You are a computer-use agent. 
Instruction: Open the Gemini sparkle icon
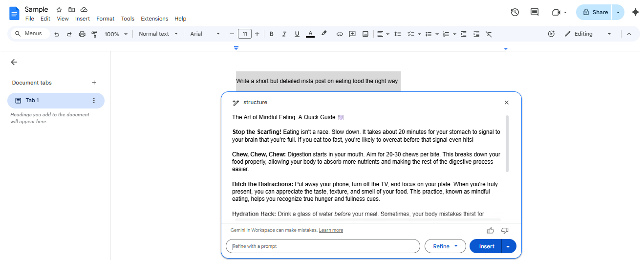635,12
